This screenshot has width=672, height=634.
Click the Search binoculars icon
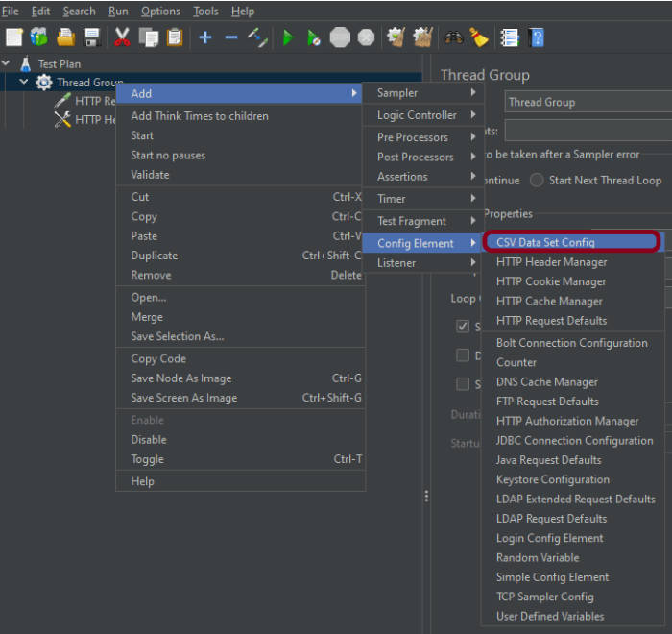[x=452, y=37]
